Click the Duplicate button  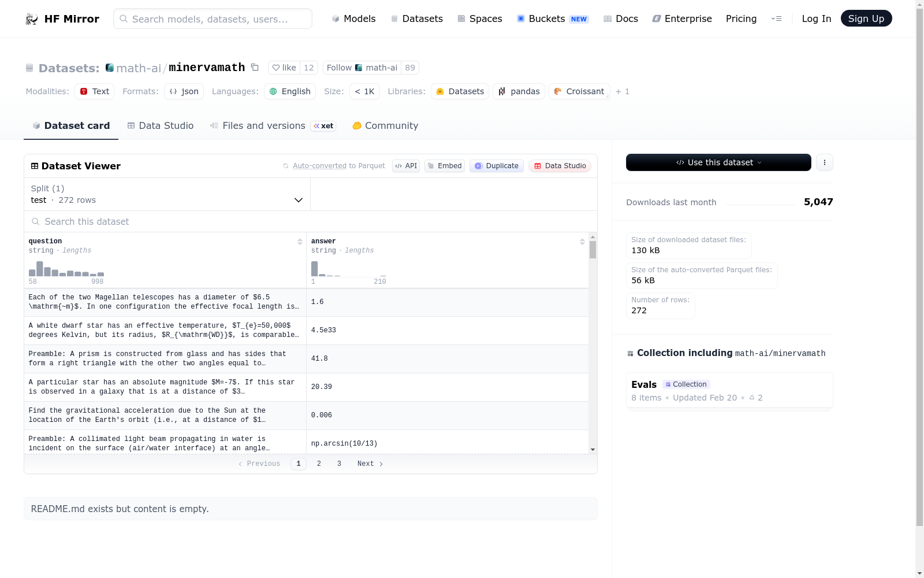point(497,166)
